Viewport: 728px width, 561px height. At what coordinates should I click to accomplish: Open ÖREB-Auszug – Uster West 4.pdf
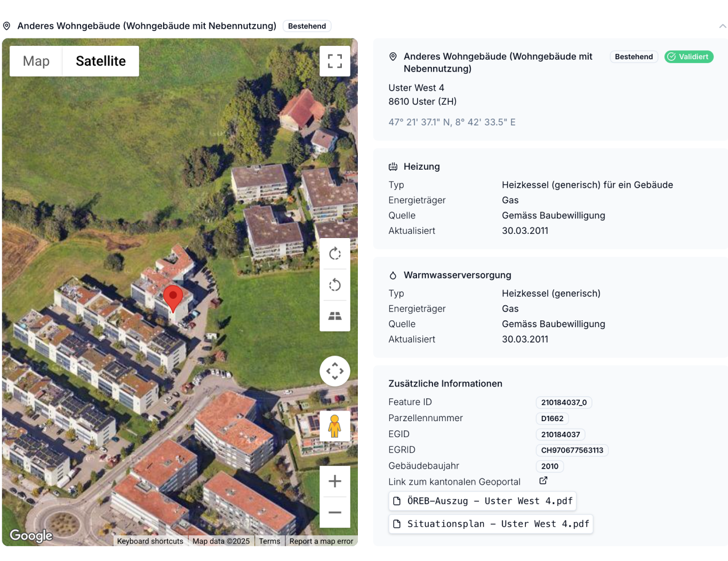(x=482, y=501)
